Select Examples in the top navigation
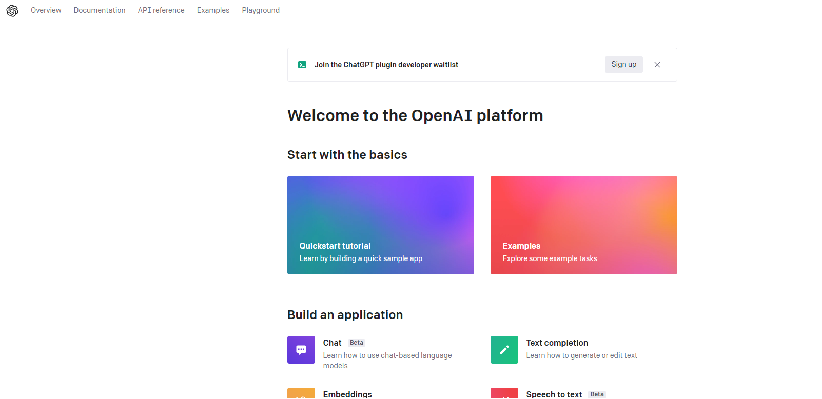The image size is (822, 399). click(213, 10)
